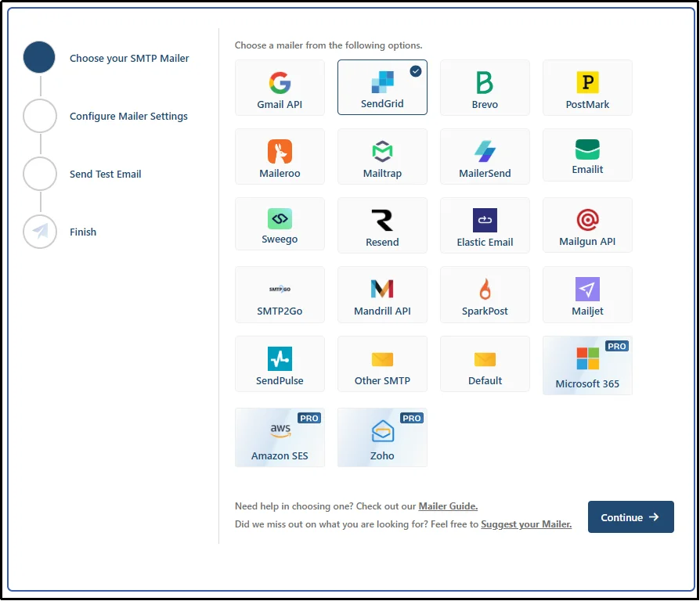Image resolution: width=700 pixels, height=601 pixels.
Task: Select the Microsoft 365 logo
Action: click(x=587, y=358)
